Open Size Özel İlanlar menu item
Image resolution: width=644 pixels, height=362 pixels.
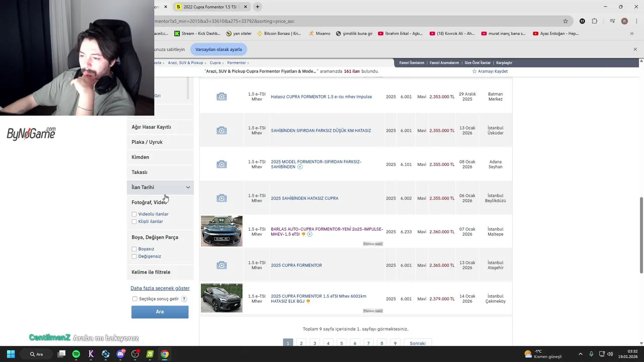477,63
